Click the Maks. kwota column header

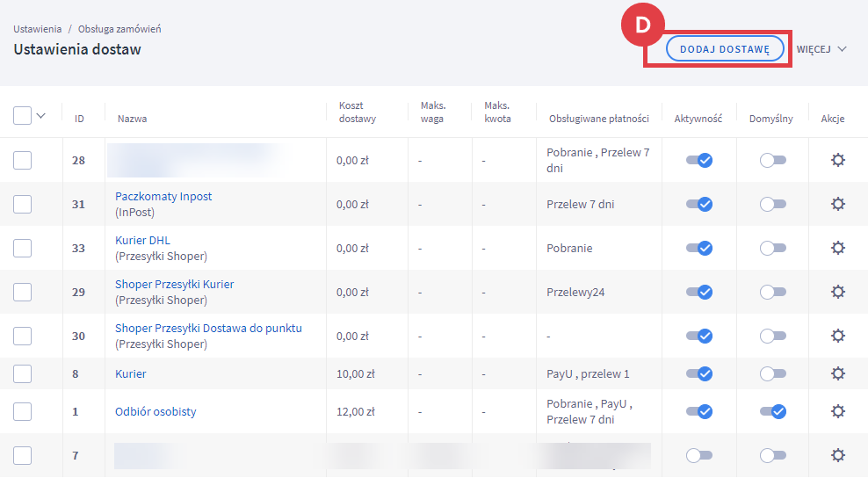(497, 112)
